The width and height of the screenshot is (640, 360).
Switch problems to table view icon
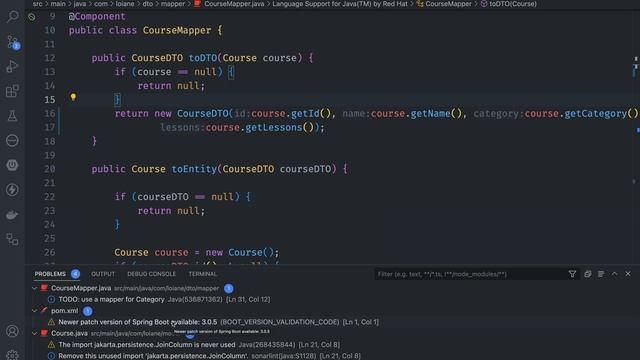(601, 274)
